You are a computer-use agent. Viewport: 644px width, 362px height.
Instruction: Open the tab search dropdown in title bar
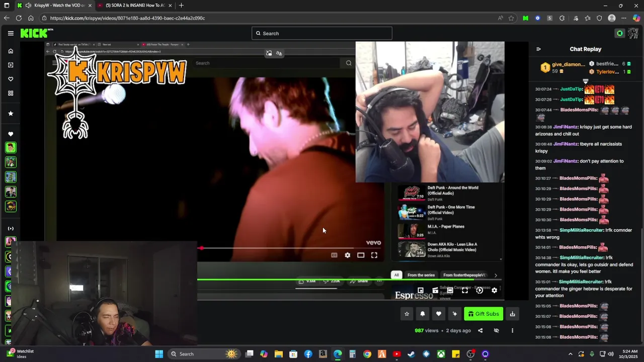[7, 6]
